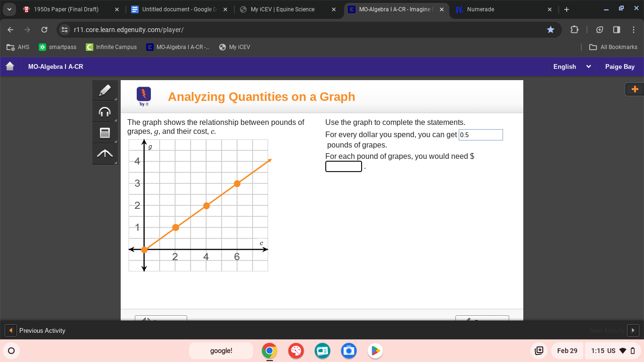Click the answer field containing 0.5

click(x=480, y=135)
